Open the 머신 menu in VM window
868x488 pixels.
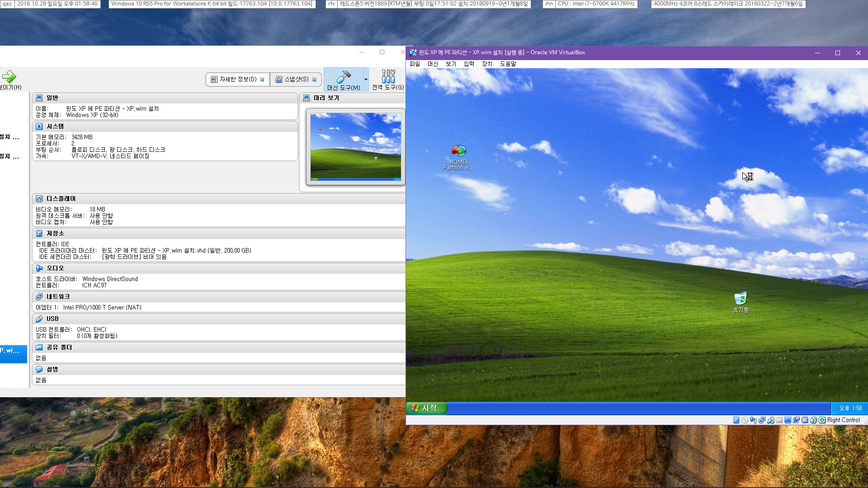[x=433, y=64]
